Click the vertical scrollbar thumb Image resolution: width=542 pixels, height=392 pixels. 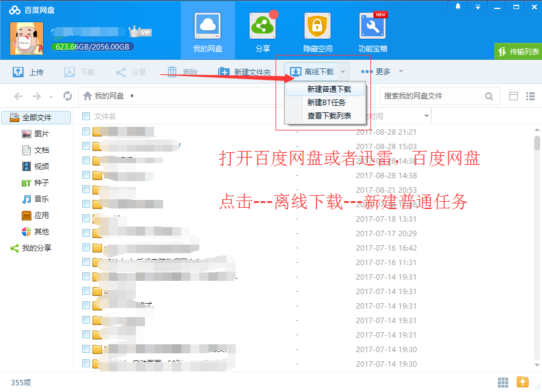point(537,143)
